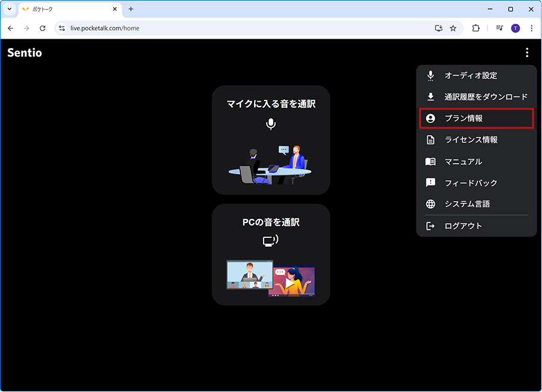This screenshot has width=542, height=392.
Task: Click the microphone icon in the mic card
Action: tap(271, 124)
